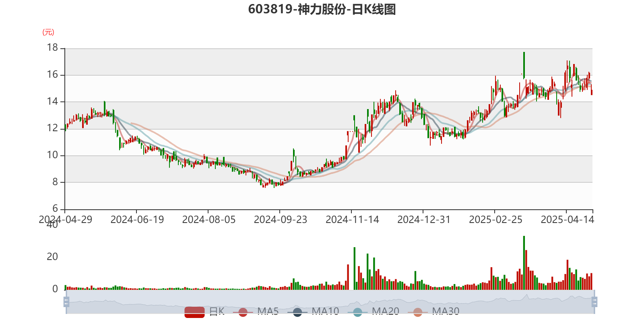
Task: Hide the MA10 moving average series
Action: coord(313,312)
